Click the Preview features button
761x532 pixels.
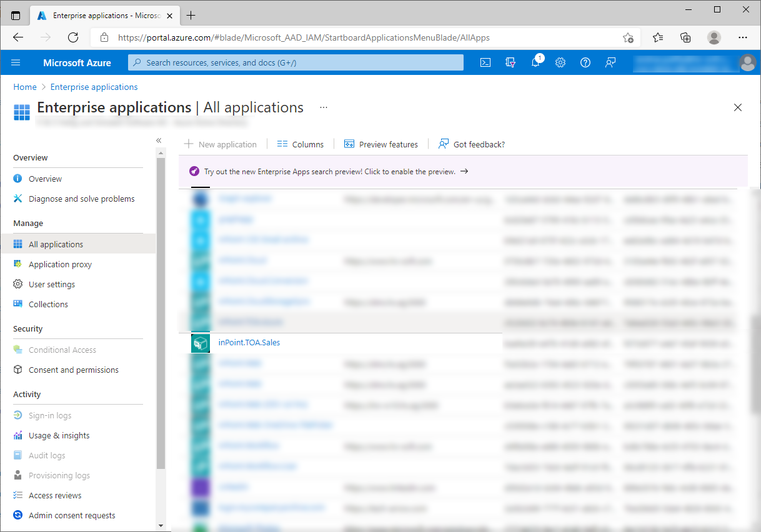381,144
